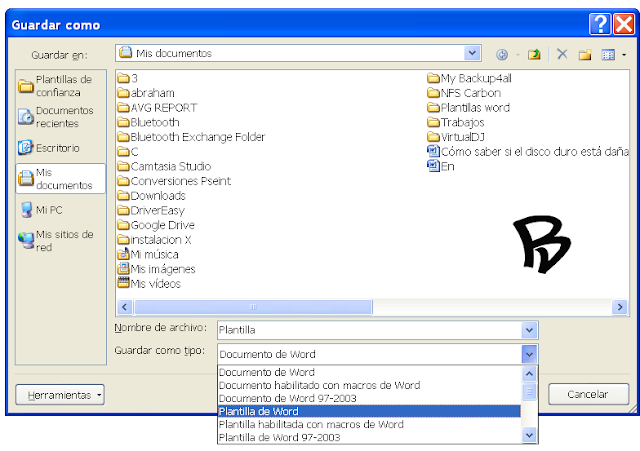
Task: Select Cómo saber si el disco document
Action: tap(528, 152)
